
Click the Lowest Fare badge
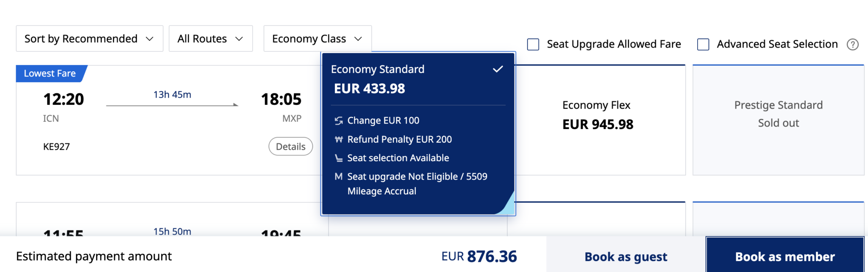(50, 73)
